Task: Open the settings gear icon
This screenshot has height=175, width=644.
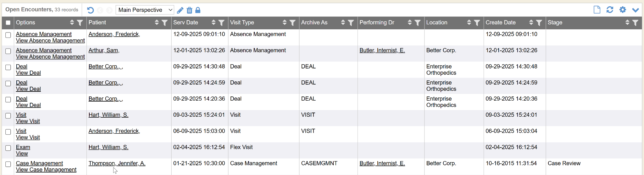Action: pos(623,10)
